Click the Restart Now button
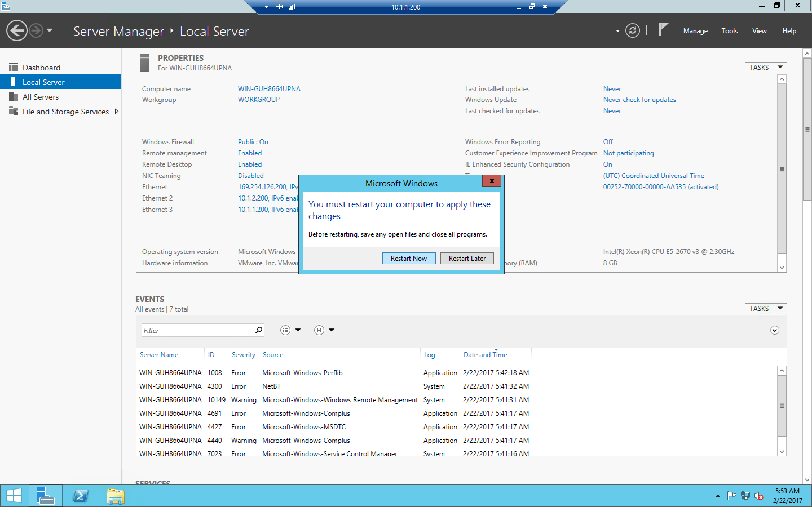 [x=408, y=258]
